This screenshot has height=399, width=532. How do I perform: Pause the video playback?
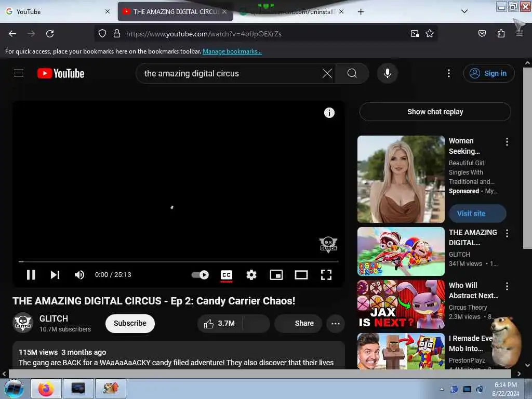[31, 275]
